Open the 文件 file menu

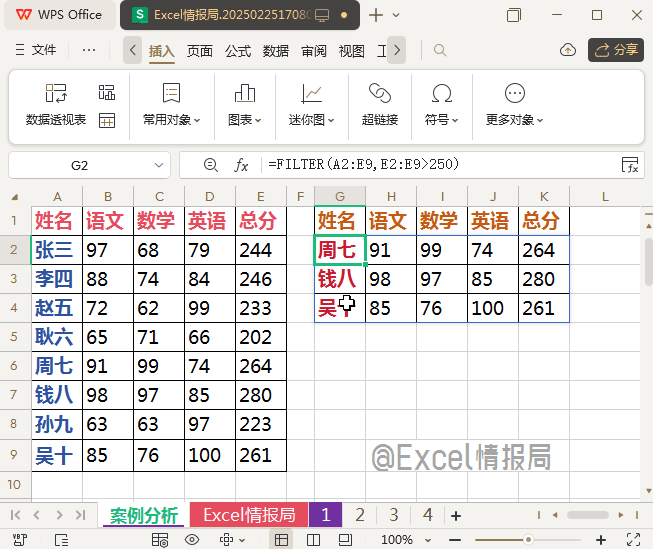pos(37,50)
